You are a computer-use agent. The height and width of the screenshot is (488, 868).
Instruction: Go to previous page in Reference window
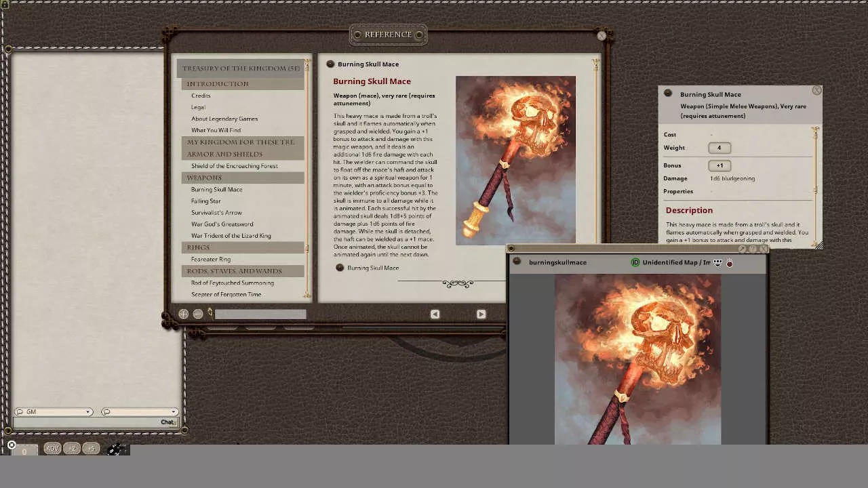pyautogui.click(x=435, y=314)
